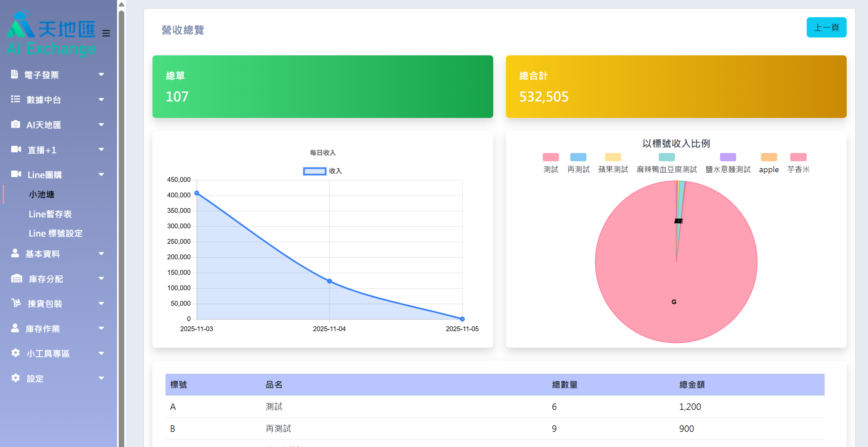Open the Line暫存表 submenu item
Image resolution: width=868 pixels, height=447 pixels.
(50, 214)
